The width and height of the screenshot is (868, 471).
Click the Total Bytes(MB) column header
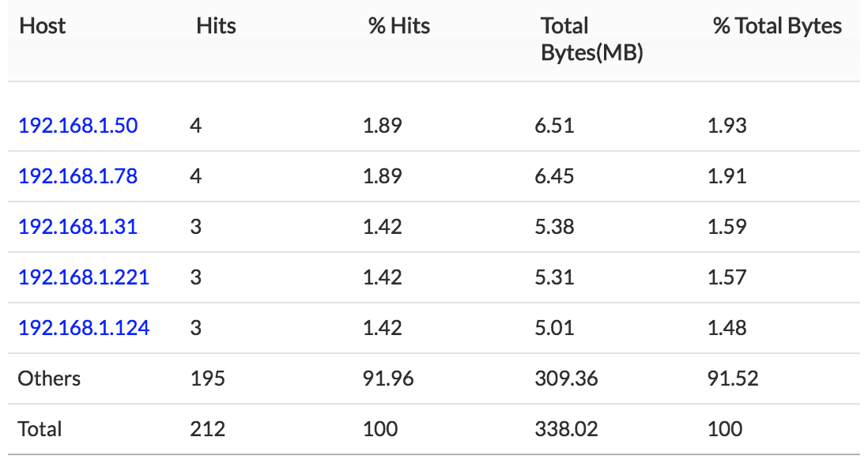591,40
